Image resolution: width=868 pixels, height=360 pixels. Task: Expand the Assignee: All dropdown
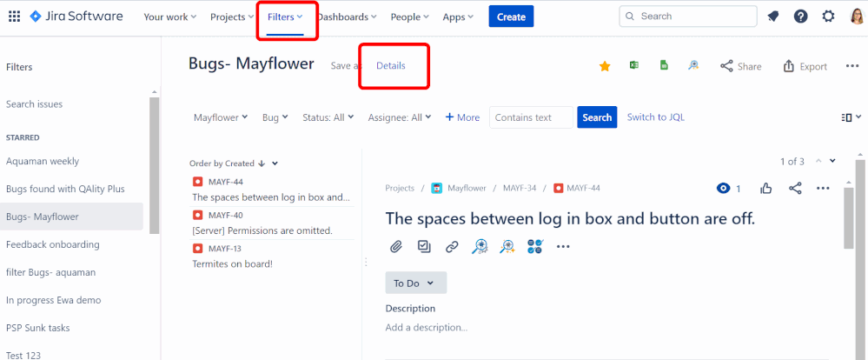(401, 117)
